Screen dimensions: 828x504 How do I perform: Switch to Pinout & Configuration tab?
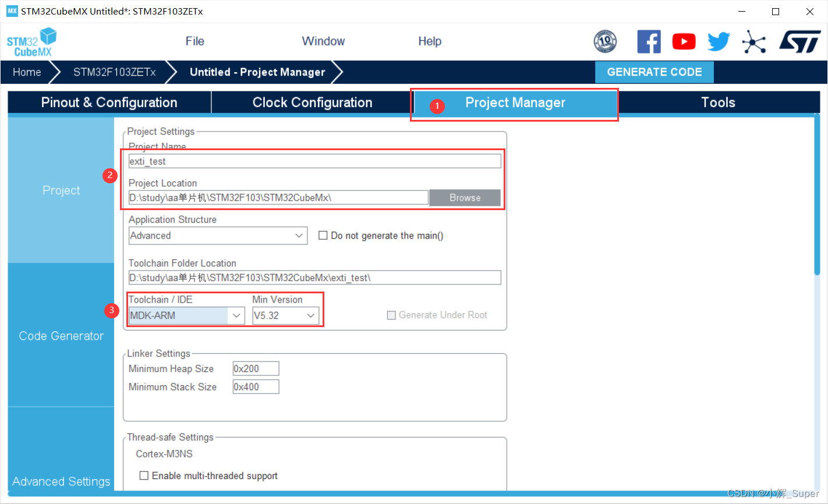[109, 102]
